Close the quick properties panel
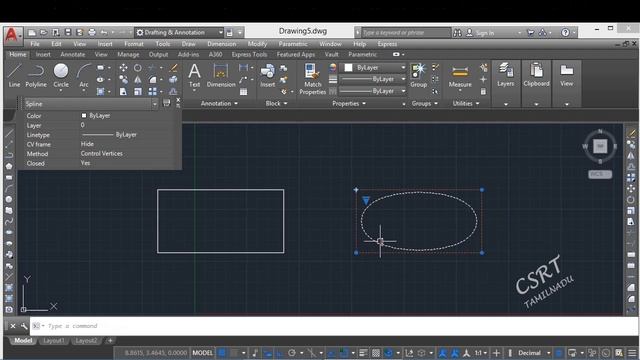The height and width of the screenshot is (360, 640). coord(178,100)
